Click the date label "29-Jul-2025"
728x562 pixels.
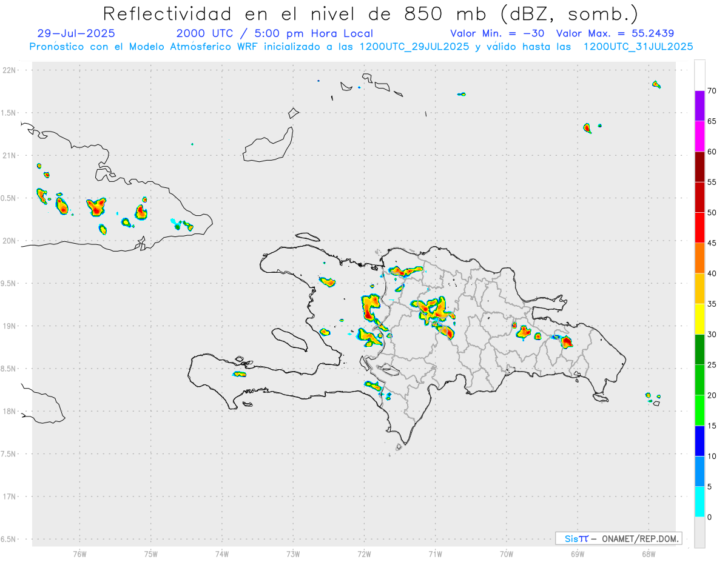(76, 33)
